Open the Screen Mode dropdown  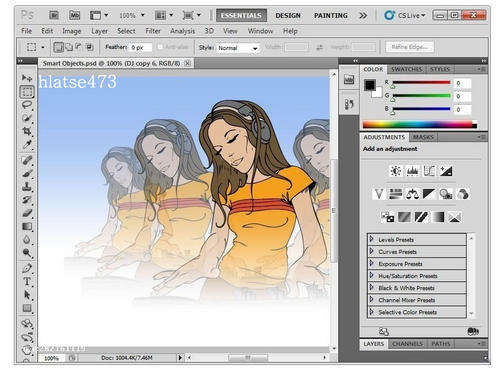[192, 15]
